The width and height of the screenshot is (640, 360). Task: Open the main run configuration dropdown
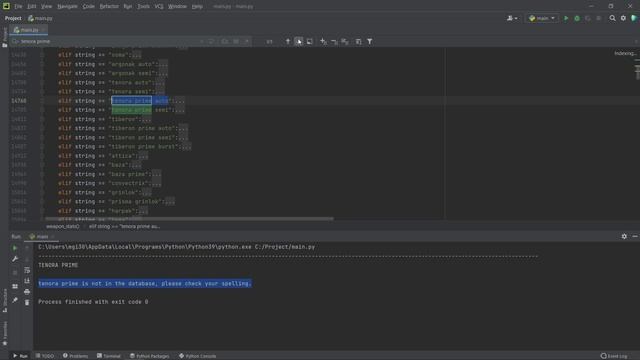tap(542, 18)
